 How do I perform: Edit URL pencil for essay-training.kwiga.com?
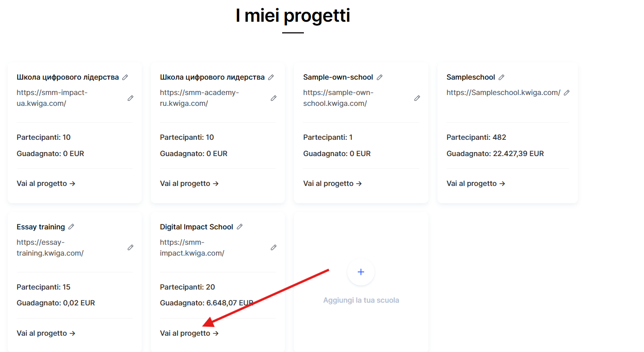[x=130, y=247]
